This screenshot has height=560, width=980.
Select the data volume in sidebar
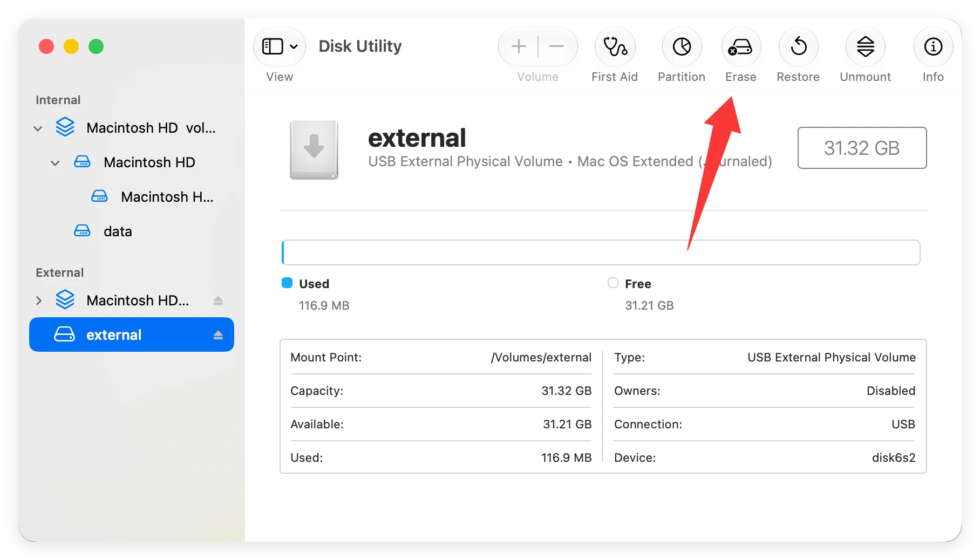coord(132,231)
